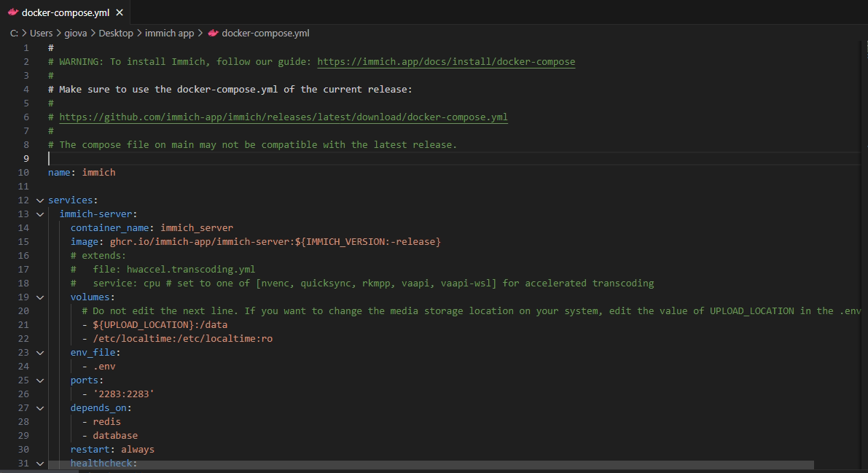Screen dimensions: 868x473
Task: Open breadcrumb file 'docker-compose.yml'
Action: pyautogui.click(x=265, y=34)
